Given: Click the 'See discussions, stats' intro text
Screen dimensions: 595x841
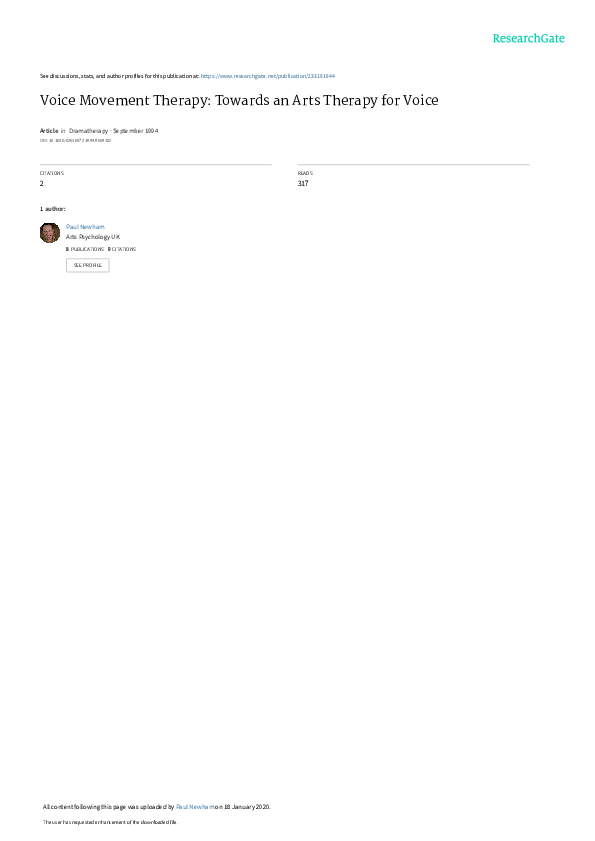Looking at the screenshot, I should 119,76.
